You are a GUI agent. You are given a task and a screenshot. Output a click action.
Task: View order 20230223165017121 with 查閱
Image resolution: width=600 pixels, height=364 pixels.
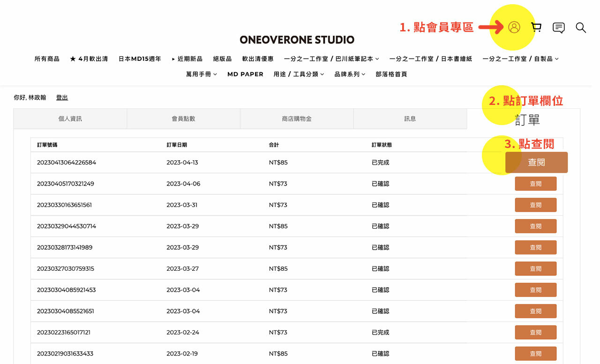[x=536, y=333]
